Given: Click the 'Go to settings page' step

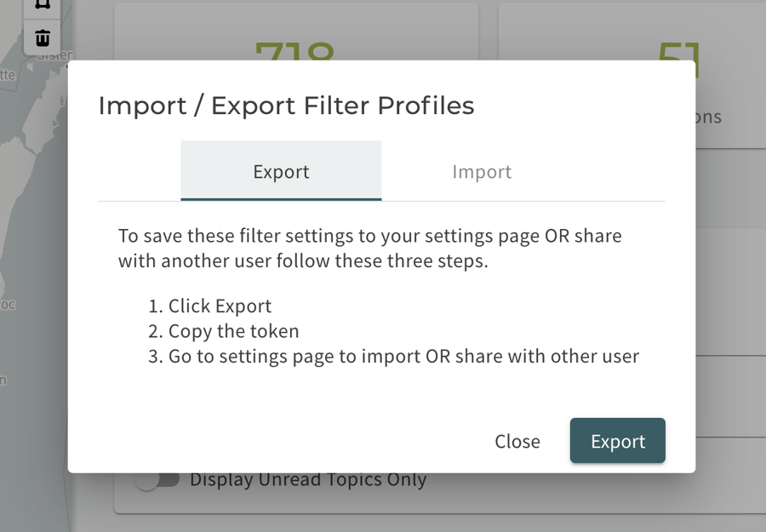Looking at the screenshot, I should [403, 356].
